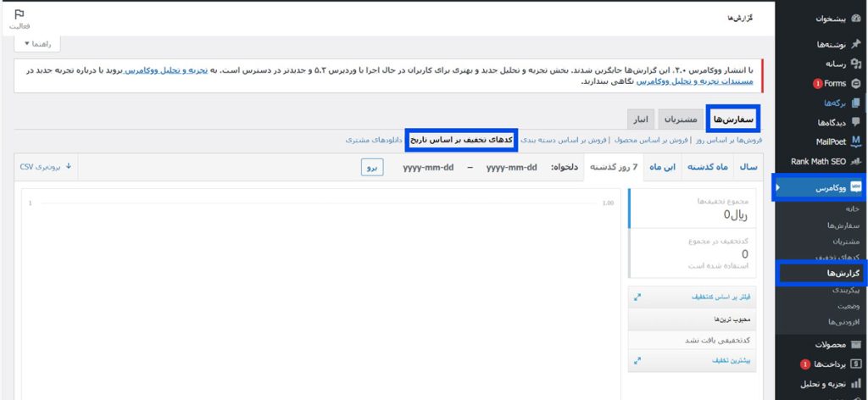Open خانه under ووکامرس submenu
The image size is (868, 400).
pos(851,208)
